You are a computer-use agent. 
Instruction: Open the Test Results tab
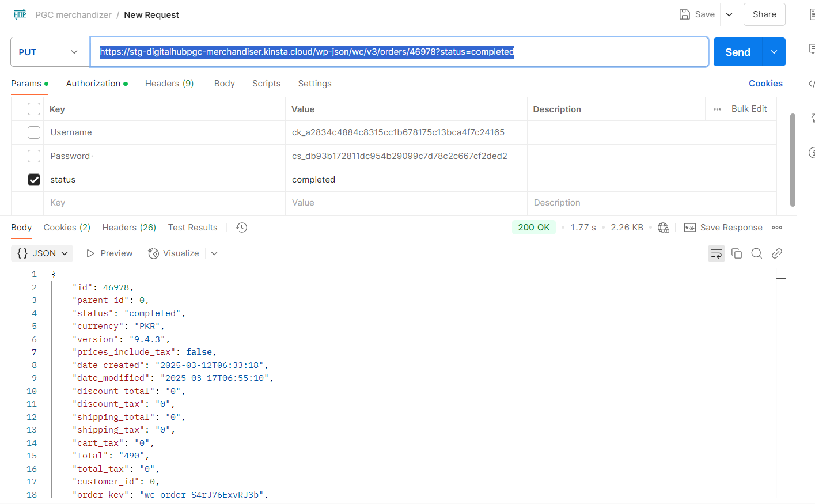[193, 228]
